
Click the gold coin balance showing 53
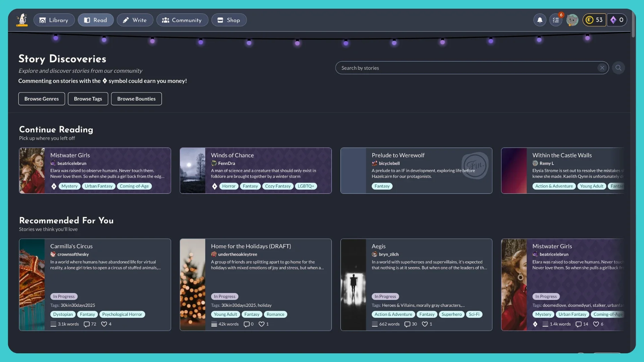[594, 20]
